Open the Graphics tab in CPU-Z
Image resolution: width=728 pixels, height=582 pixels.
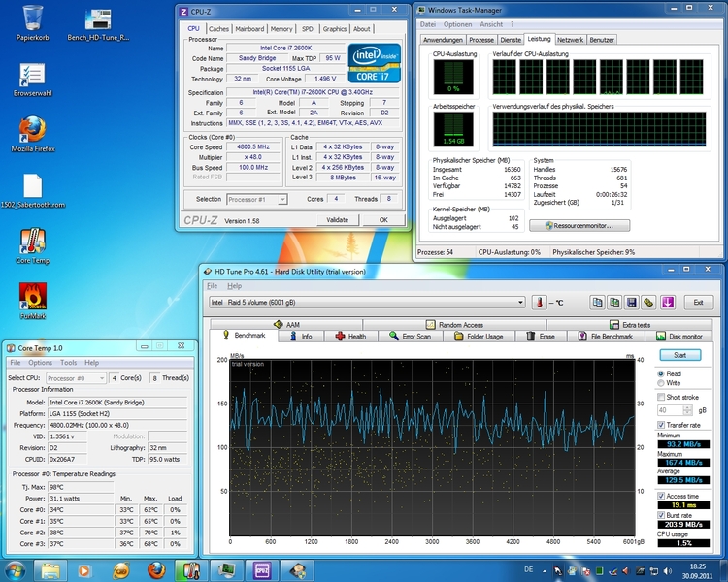pos(334,29)
